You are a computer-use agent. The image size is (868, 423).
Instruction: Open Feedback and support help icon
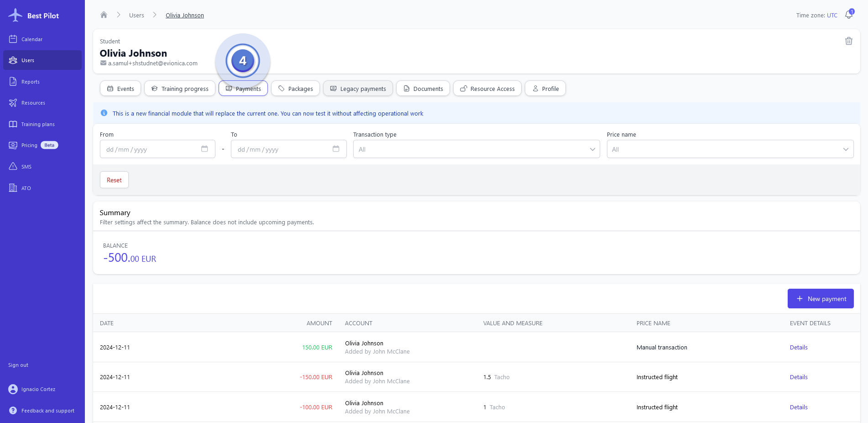[x=13, y=411]
